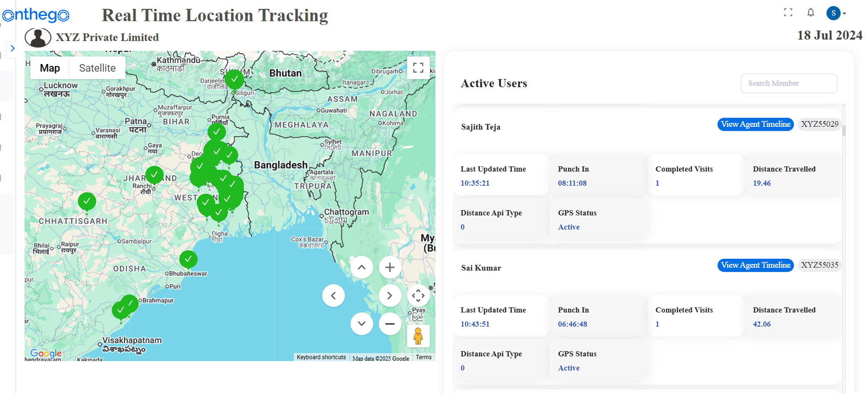Pan the map upward
The width and height of the screenshot is (868, 394).
pos(361,267)
